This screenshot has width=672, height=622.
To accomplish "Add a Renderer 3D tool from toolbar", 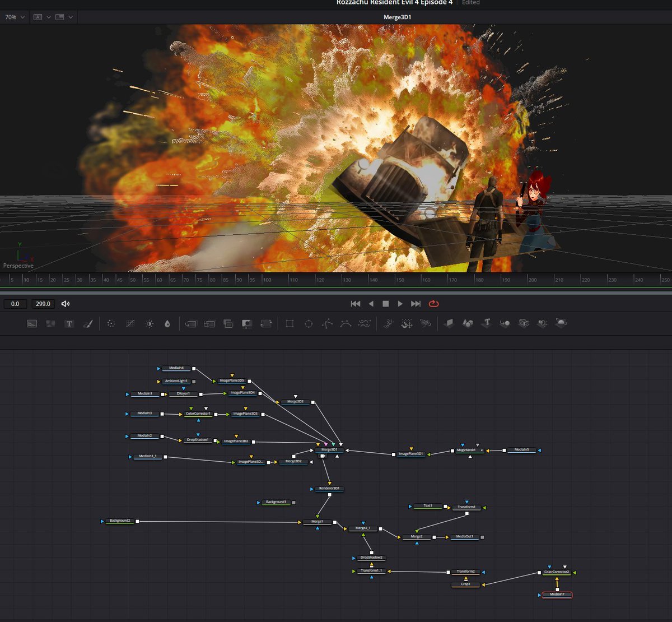I will tap(561, 323).
